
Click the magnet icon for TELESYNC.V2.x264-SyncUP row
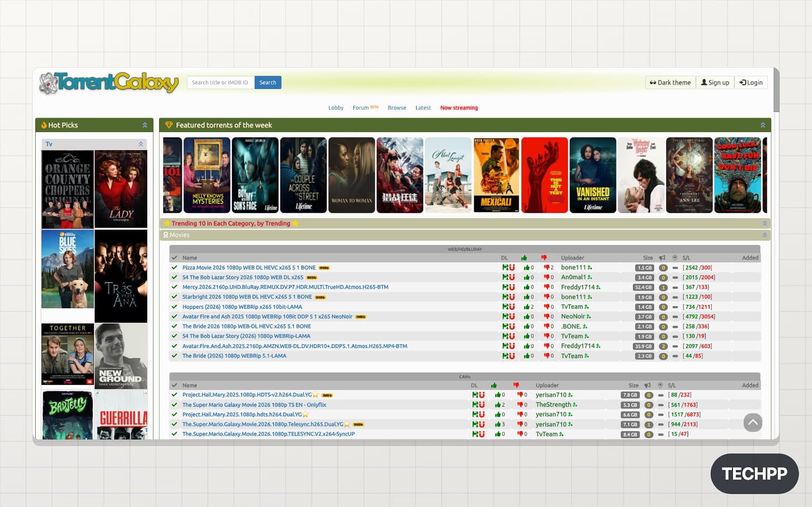(x=482, y=434)
